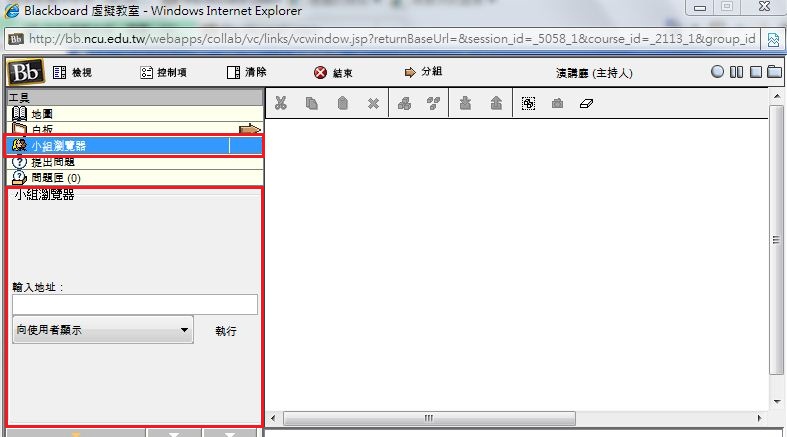Click the copy icon in whiteboard toolbar
Viewport: 787px width, 437px height.
pyautogui.click(x=312, y=103)
